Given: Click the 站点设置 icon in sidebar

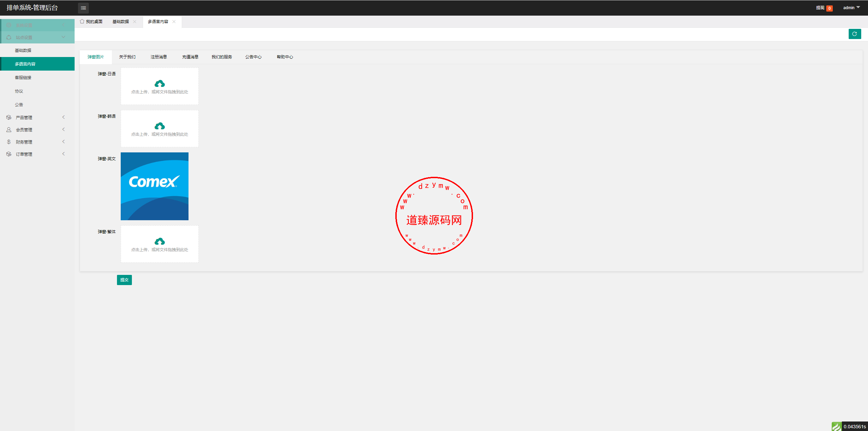Looking at the screenshot, I should click(9, 37).
